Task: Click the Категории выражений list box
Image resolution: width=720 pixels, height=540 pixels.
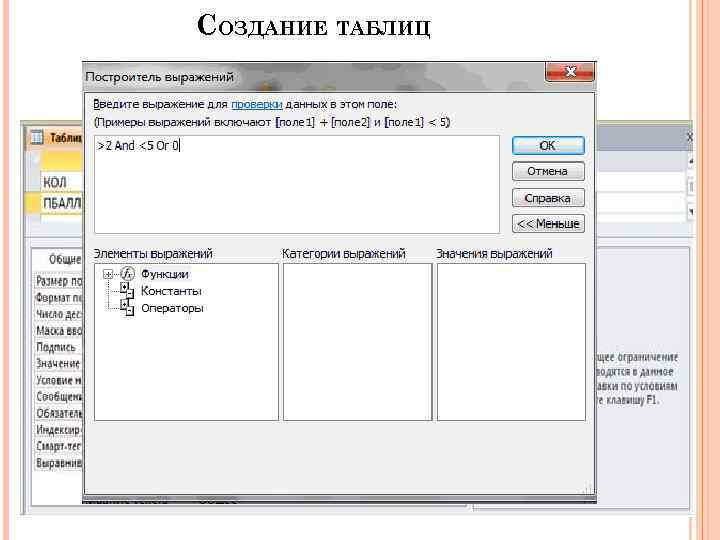Action: click(x=358, y=342)
